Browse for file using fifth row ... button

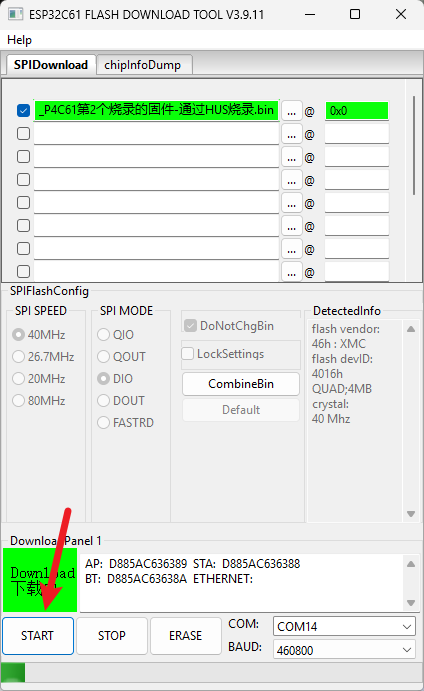291,204
